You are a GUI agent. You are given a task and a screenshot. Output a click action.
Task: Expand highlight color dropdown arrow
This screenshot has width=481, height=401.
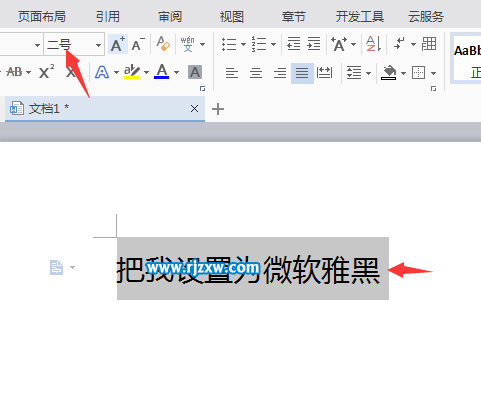146,72
